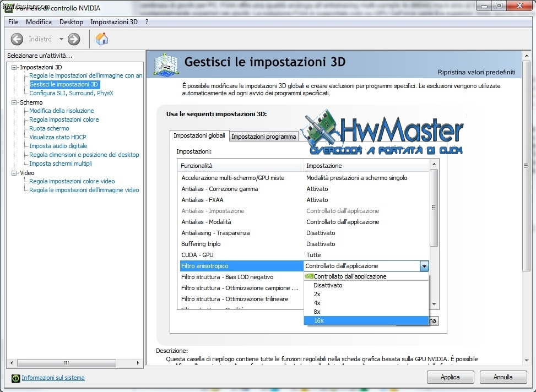Open Regola le impostazioni dell'immagine video

click(84, 190)
